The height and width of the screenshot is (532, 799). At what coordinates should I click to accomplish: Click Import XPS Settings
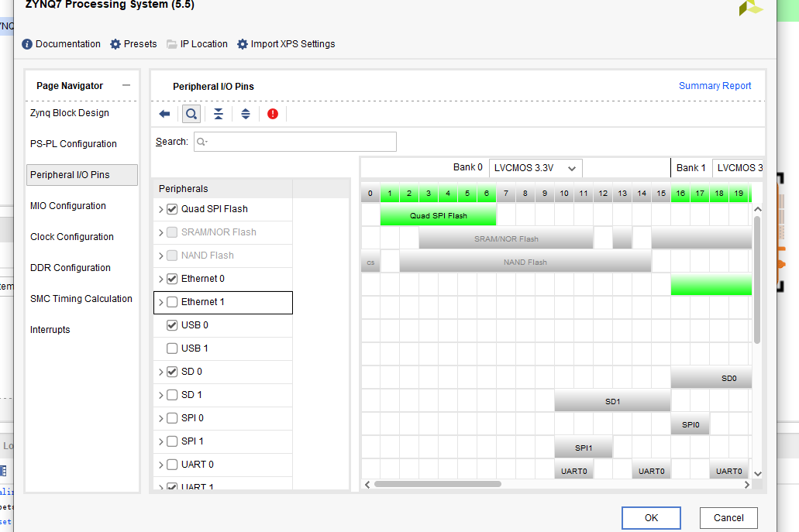[x=286, y=44]
